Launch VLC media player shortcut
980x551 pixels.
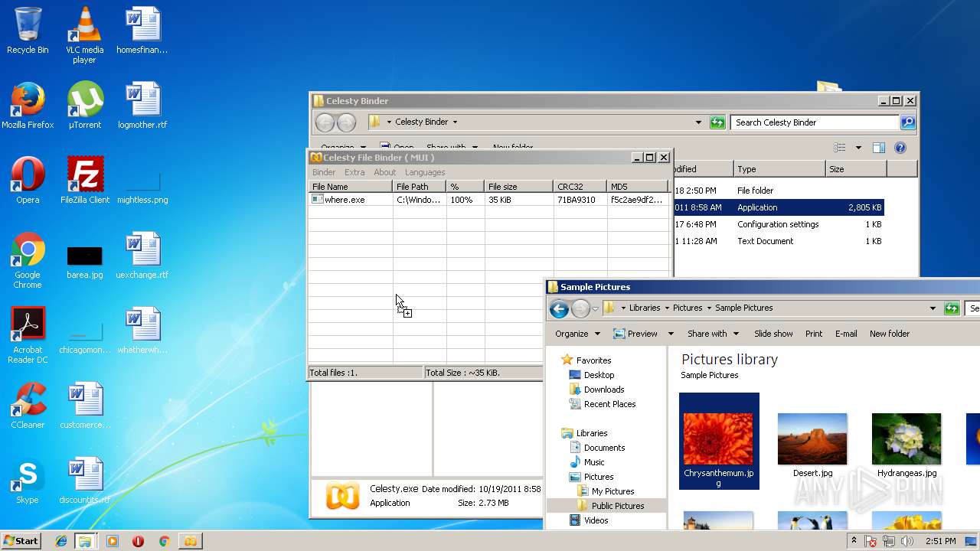84,34
